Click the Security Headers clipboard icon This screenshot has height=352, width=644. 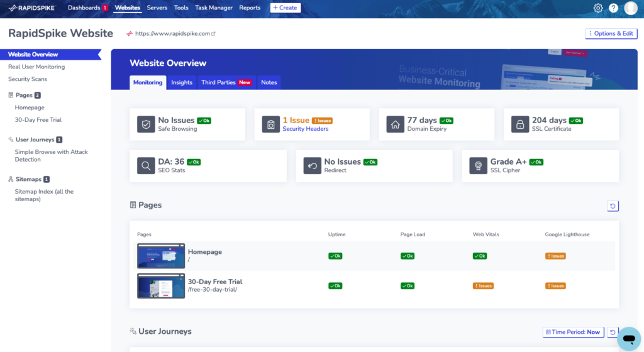270,124
